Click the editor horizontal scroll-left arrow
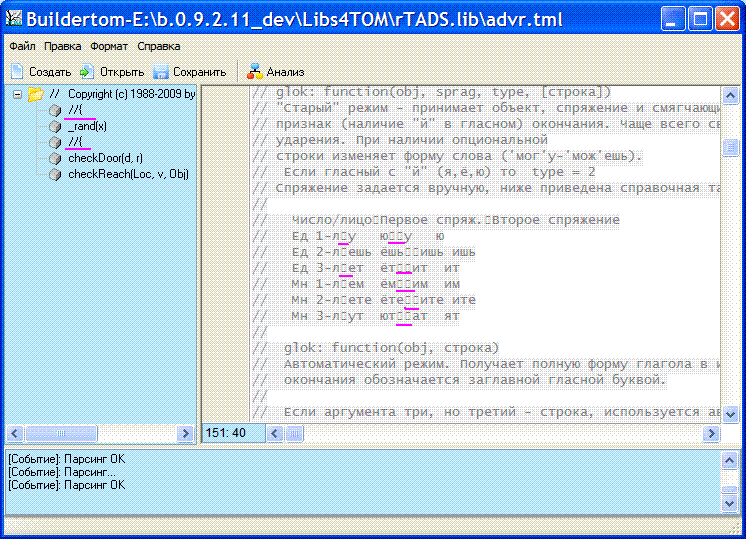This screenshot has width=746, height=539. pyautogui.click(x=275, y=433)
